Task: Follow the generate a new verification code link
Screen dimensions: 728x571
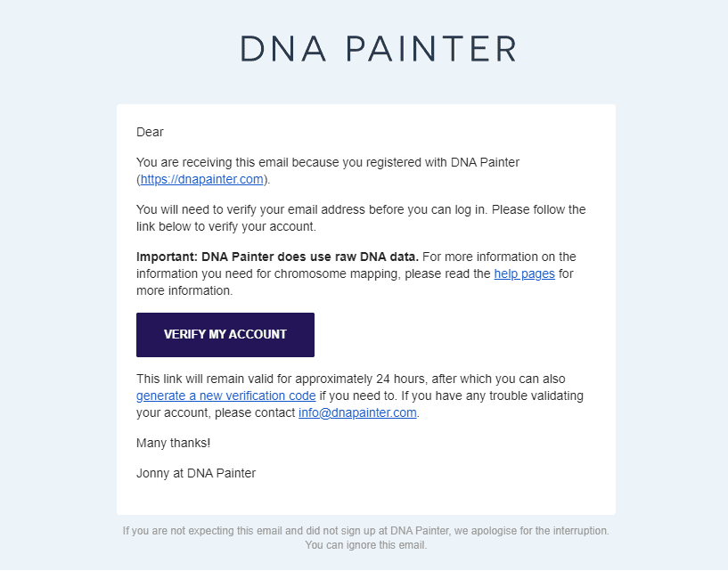Action: (x=226, y=396)
